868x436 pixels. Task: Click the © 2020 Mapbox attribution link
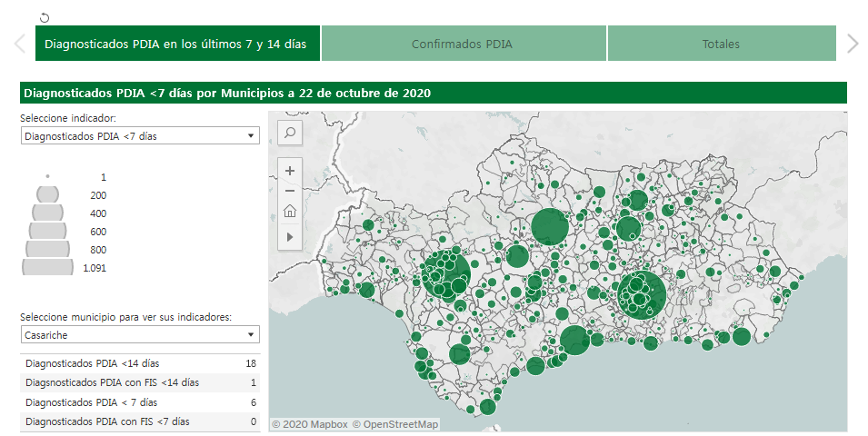coord(310,424)
